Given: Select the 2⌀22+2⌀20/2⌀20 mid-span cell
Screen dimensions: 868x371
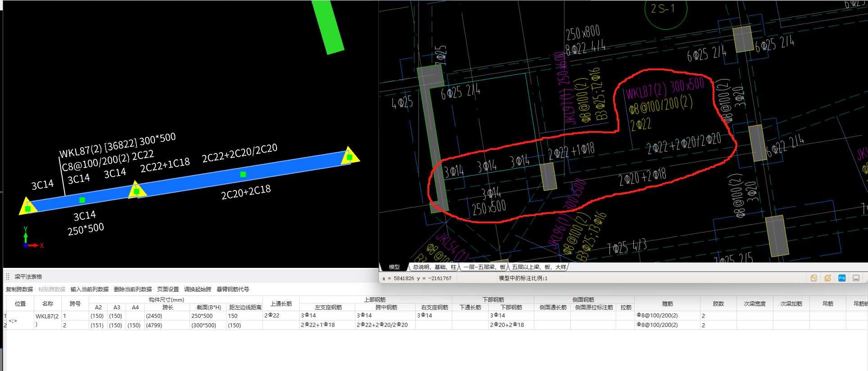Looking at the screenshot, I should point(386,325).
